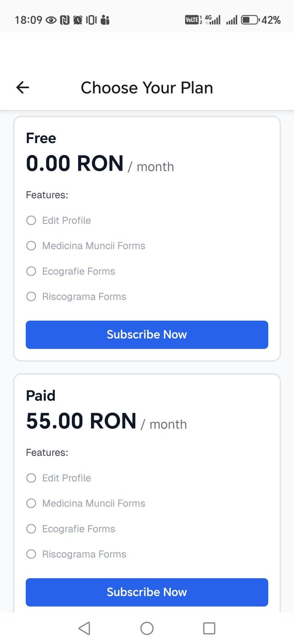Viewport: 294px width, 644px height.
Task: Tap the alarm clock status icon
Action: tap(78, 20)
